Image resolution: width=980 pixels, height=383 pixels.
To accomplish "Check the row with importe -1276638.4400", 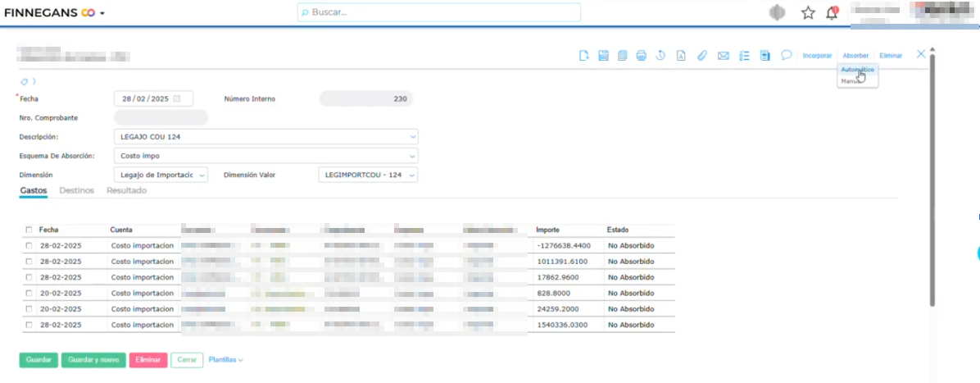I will [x=29, y=246].
